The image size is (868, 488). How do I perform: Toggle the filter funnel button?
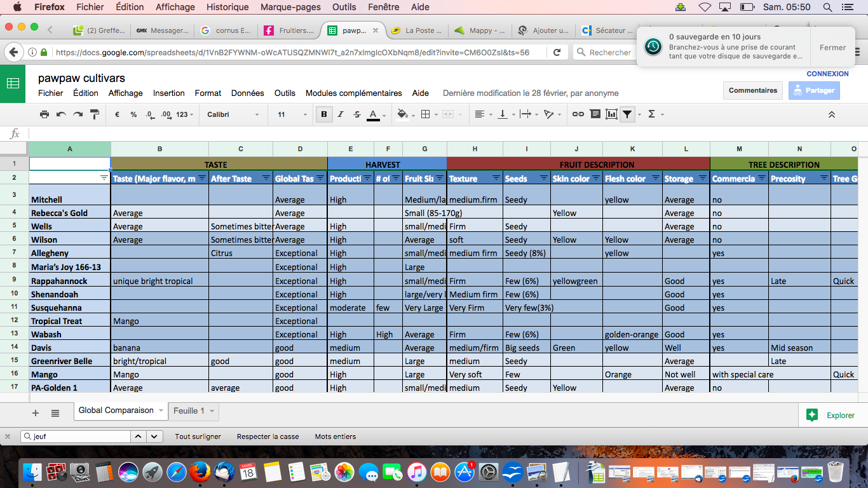[x=627, y=114]
